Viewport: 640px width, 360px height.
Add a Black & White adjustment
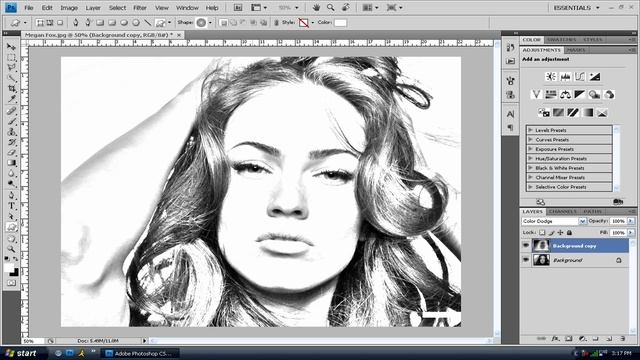[580, 94]
